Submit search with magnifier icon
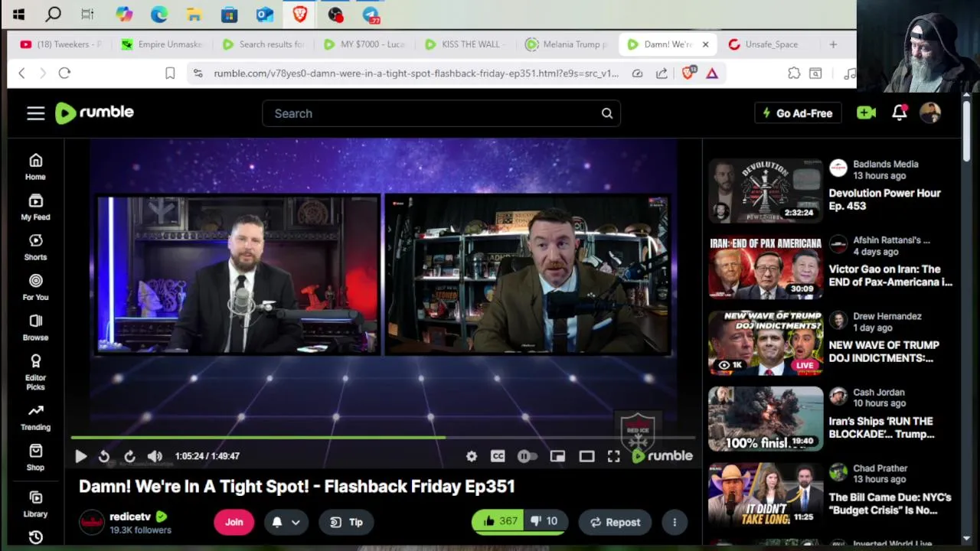This screenshot has height=551, width=980. [x=607, y=113]
